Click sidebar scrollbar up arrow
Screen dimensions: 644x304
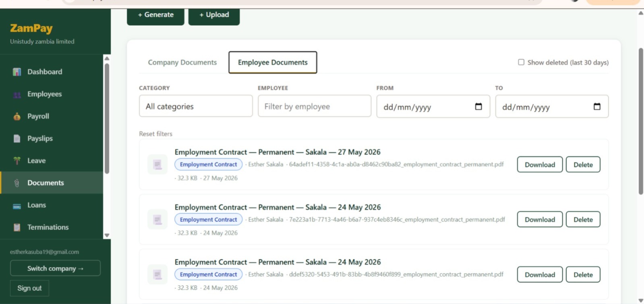point(107,58)
